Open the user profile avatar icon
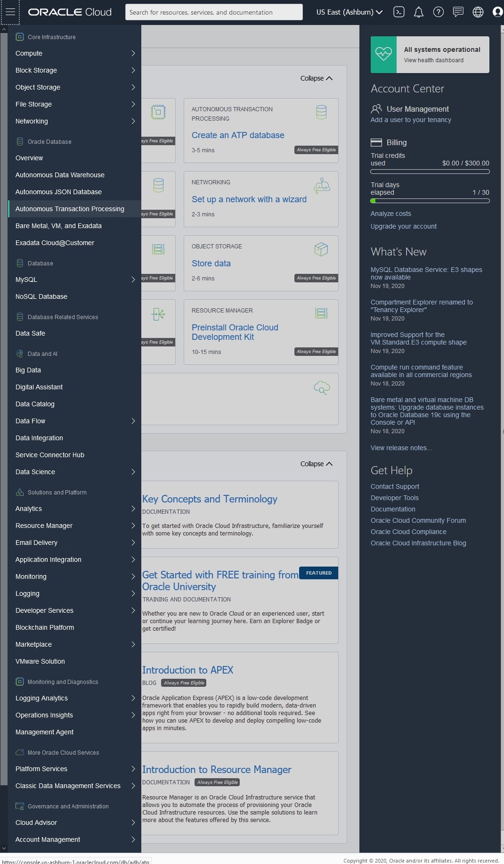 point(497,12)
